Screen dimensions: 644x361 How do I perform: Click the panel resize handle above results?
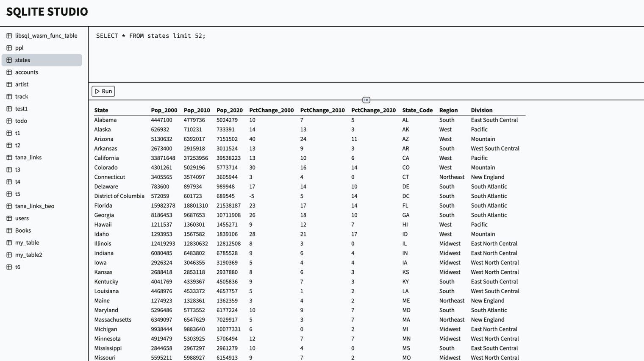366,100
